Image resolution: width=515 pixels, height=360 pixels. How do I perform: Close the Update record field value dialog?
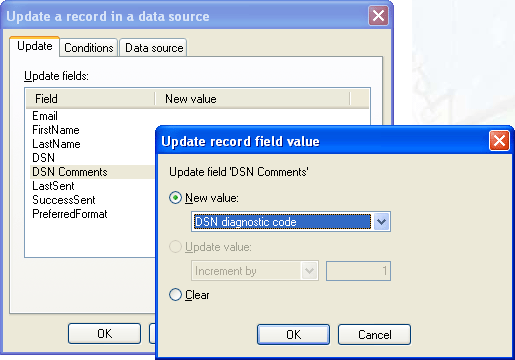[x=499, y=141]
